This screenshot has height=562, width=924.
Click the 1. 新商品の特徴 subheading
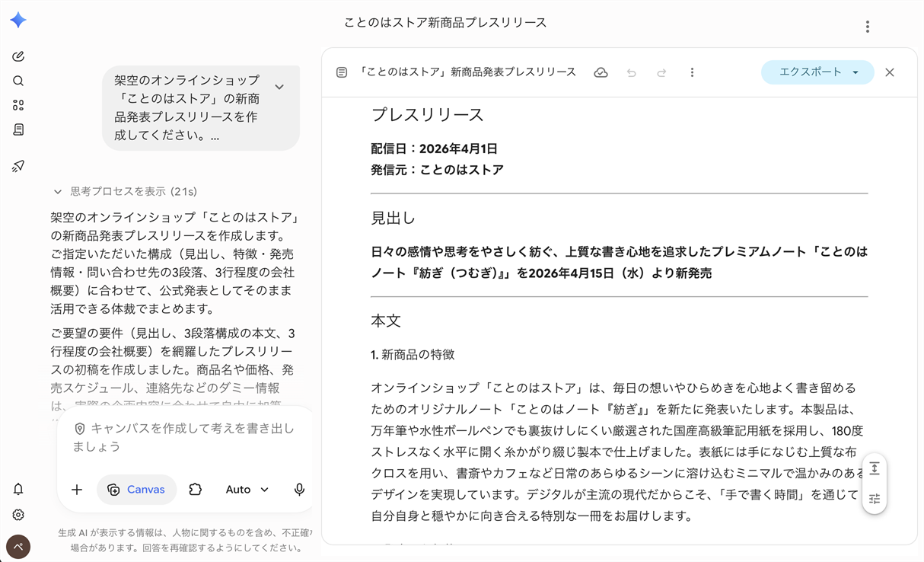413,355
